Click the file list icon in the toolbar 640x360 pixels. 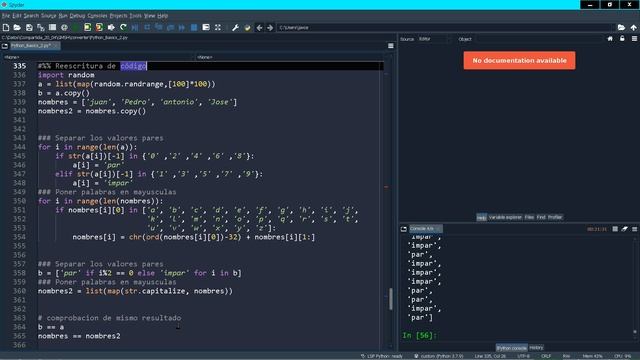pos(53,27)
